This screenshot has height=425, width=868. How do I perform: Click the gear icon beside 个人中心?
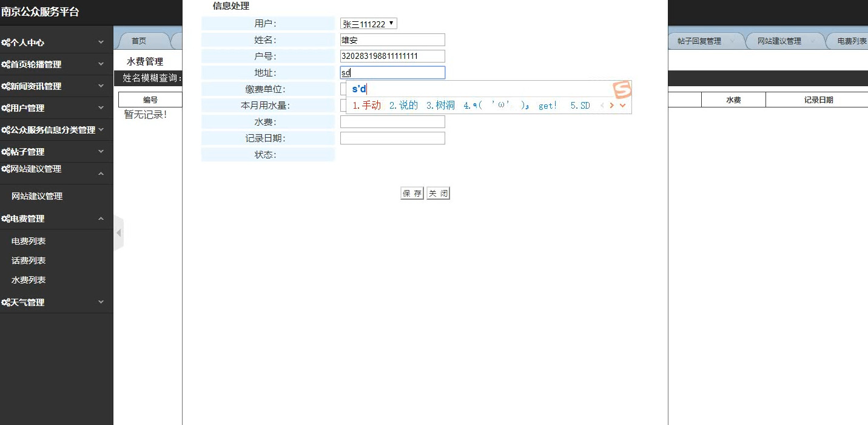5,42
